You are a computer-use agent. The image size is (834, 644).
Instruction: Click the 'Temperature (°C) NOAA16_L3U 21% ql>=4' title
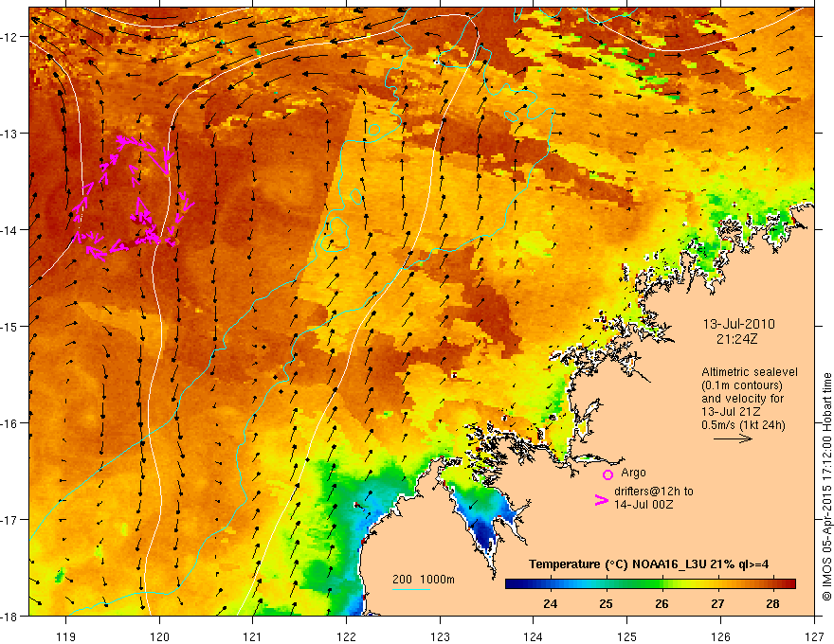[649, 564]
